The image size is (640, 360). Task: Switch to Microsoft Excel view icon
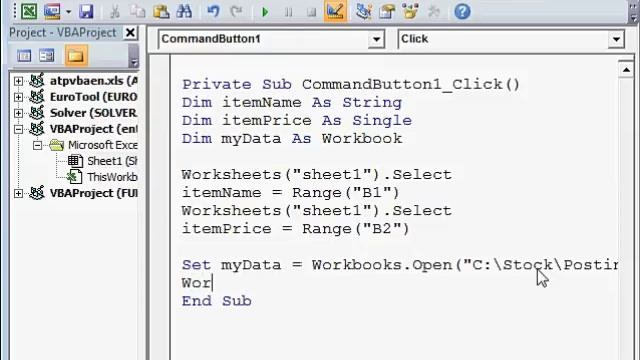tap(29, 11)
